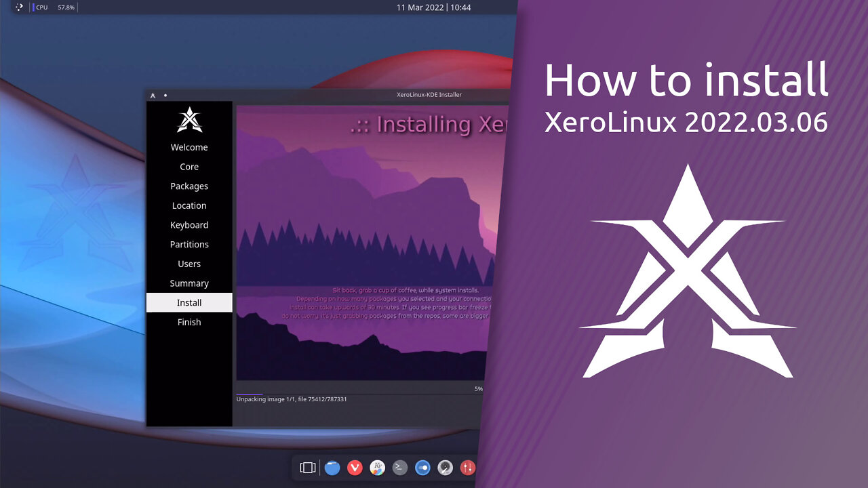Open the window overview icon in the dock

click(x=308, y=468)
